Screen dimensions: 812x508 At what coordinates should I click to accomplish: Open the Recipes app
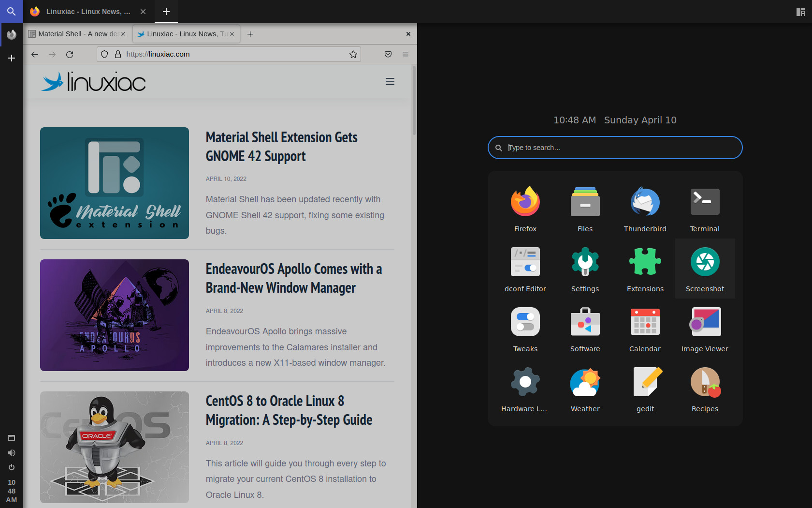point(705,388)
